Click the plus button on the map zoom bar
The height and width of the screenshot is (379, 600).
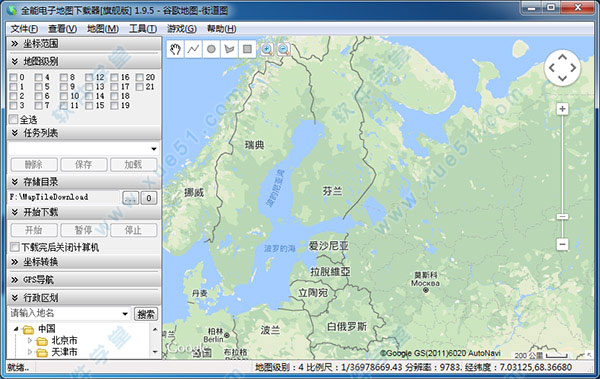point(562,109)
